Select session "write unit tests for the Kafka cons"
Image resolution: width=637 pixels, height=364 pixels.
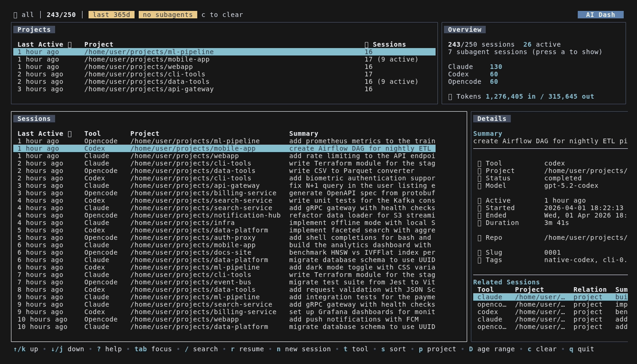(x=224, y=201)
